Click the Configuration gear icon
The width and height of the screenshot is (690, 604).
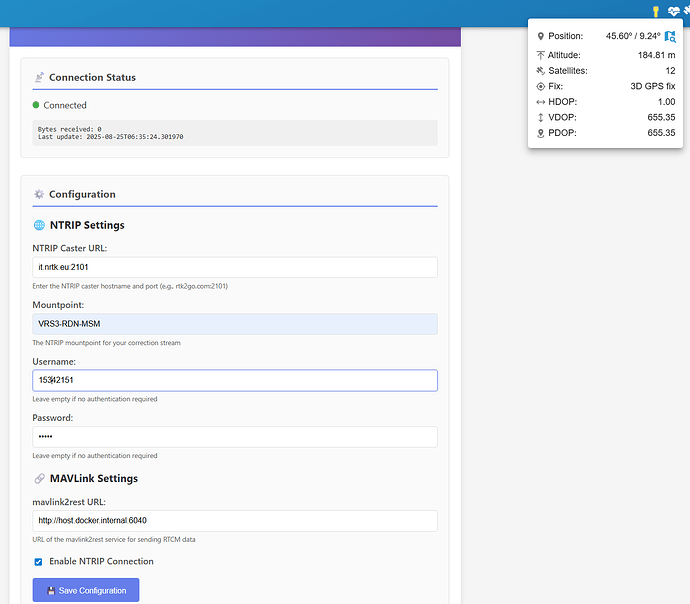(39, 194)
